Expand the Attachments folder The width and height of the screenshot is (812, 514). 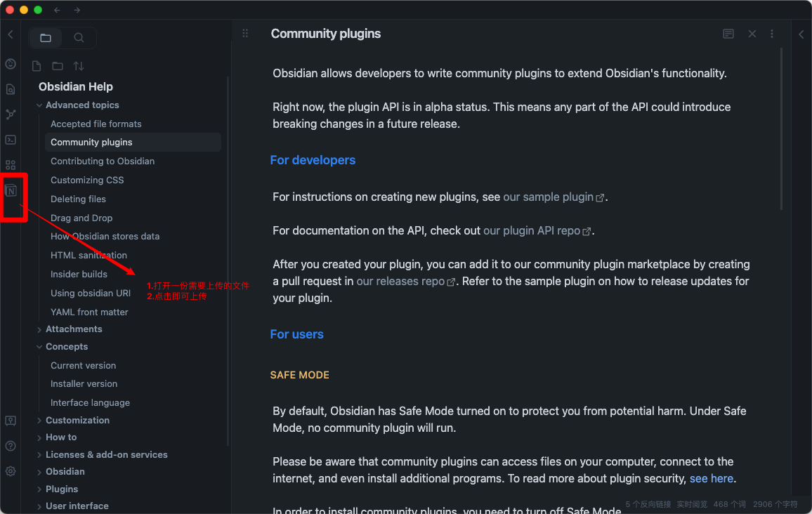[x=39, y=329]
